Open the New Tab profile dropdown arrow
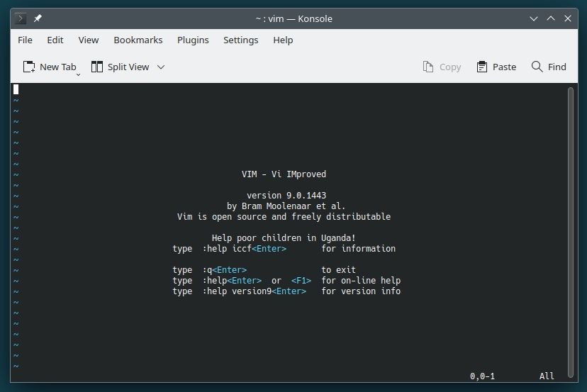 coord(78,75)
